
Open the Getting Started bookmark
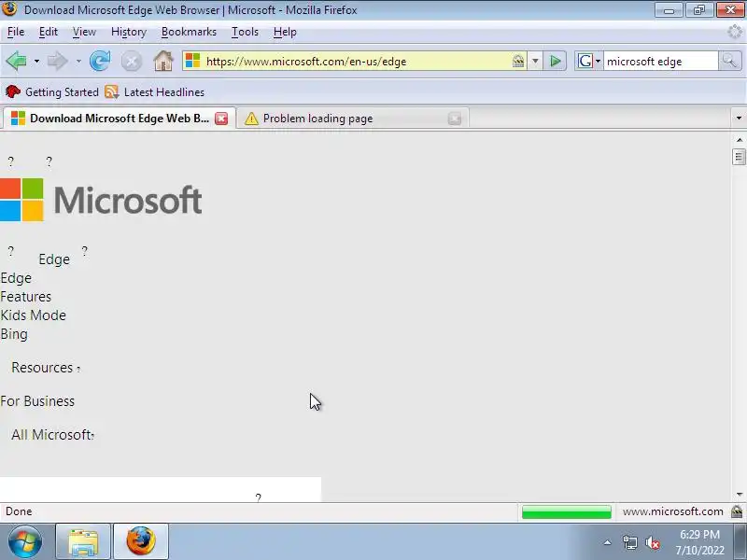pos(52,91)
